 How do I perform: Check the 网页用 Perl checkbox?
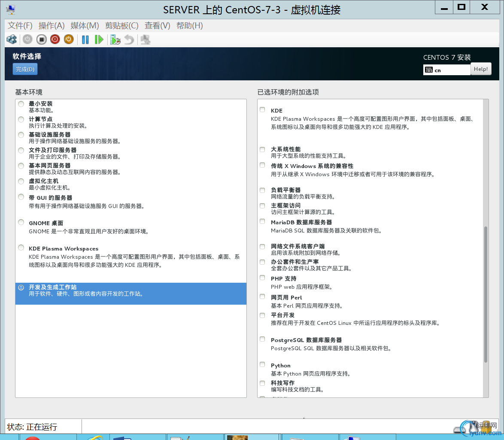[263, 296]
